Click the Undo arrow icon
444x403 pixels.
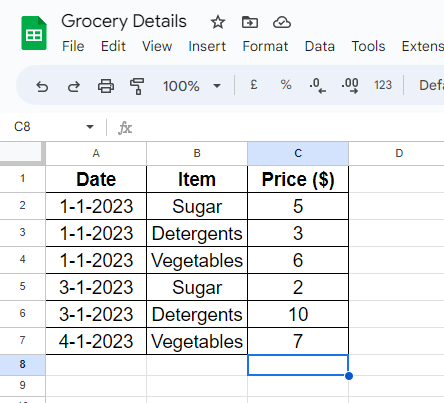pyautogui.click(x=42, y=86)
